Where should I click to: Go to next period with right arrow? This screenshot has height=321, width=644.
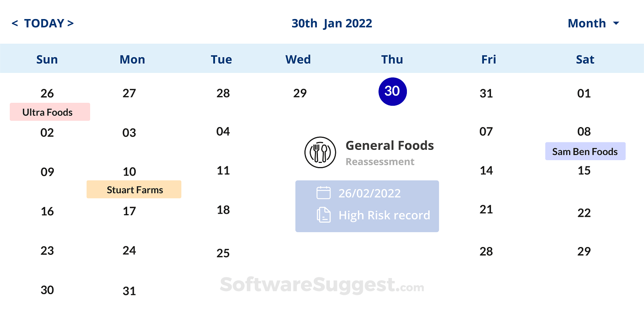(x=70, y=24)
